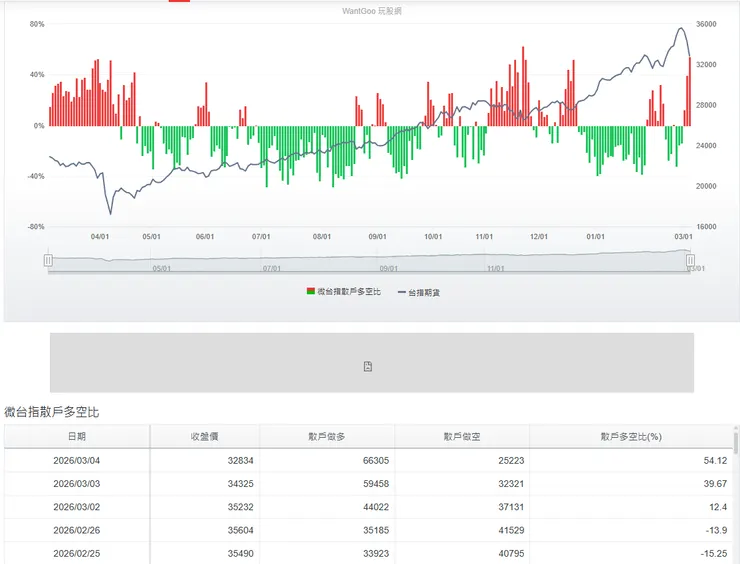This screenshot has height=564, width=740.
Task: Click the 收盤價 column header
Action: pyautogui.click(x=204, y=437)
